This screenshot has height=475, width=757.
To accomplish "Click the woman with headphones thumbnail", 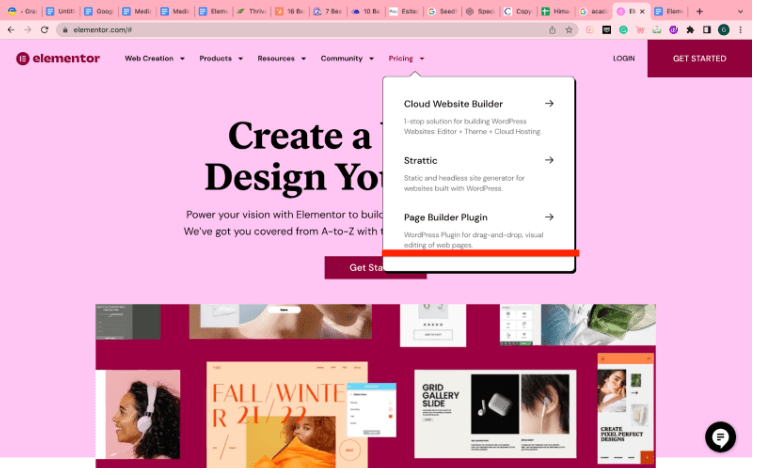I will [x=138, y=414].
